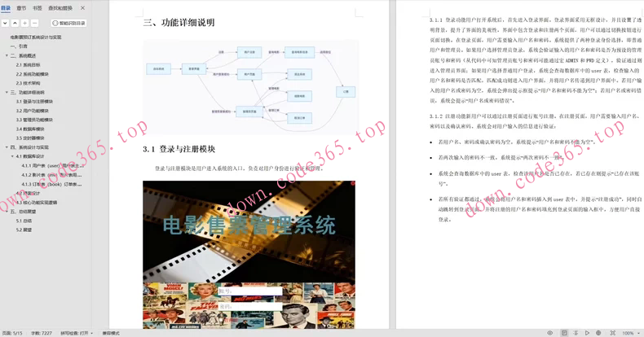Select outline entry 三、功能详细说明
The image size is (644, 337).
[27, 92]
